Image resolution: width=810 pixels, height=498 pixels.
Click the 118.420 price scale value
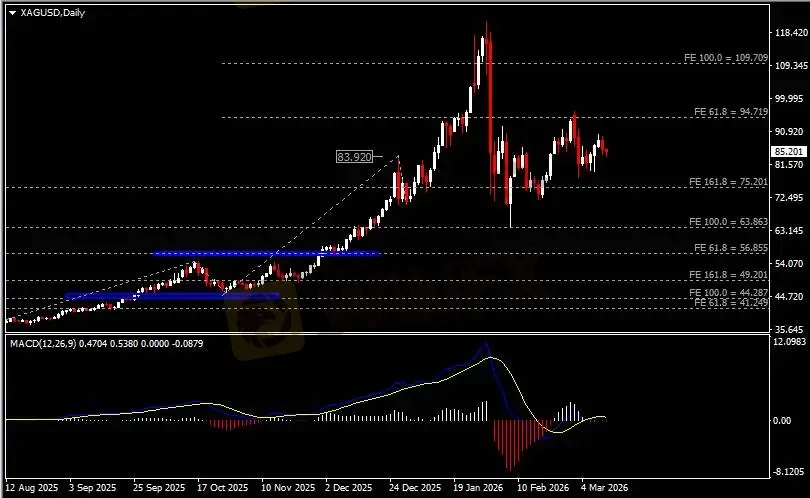coord(790,33)
